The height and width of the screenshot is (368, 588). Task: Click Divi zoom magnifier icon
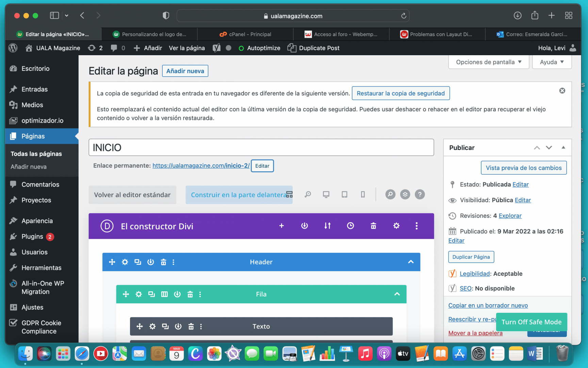[x=308, y=195]
